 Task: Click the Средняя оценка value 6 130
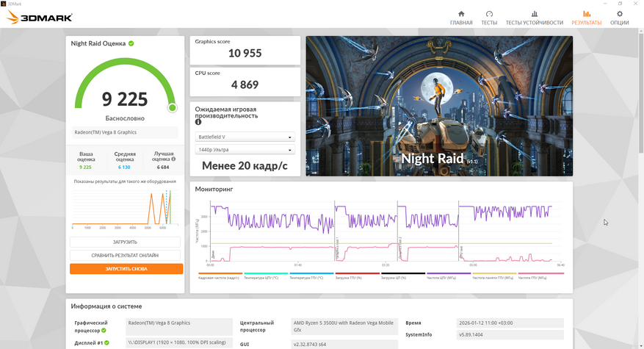(x=124, y=168)
